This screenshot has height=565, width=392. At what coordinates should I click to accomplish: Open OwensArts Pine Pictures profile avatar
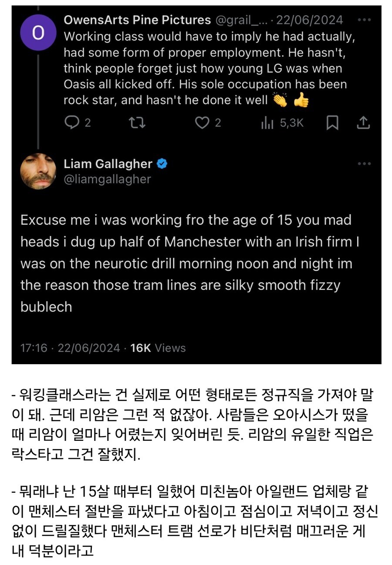point(38,32)
